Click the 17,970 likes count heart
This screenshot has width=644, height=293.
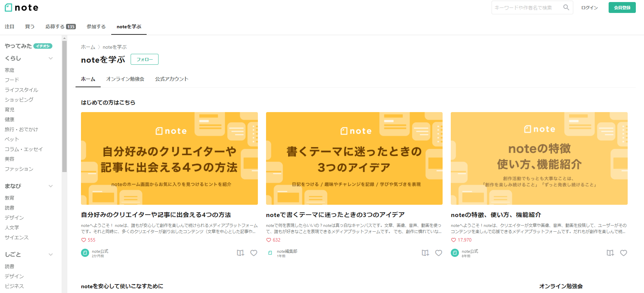(453, 240)
